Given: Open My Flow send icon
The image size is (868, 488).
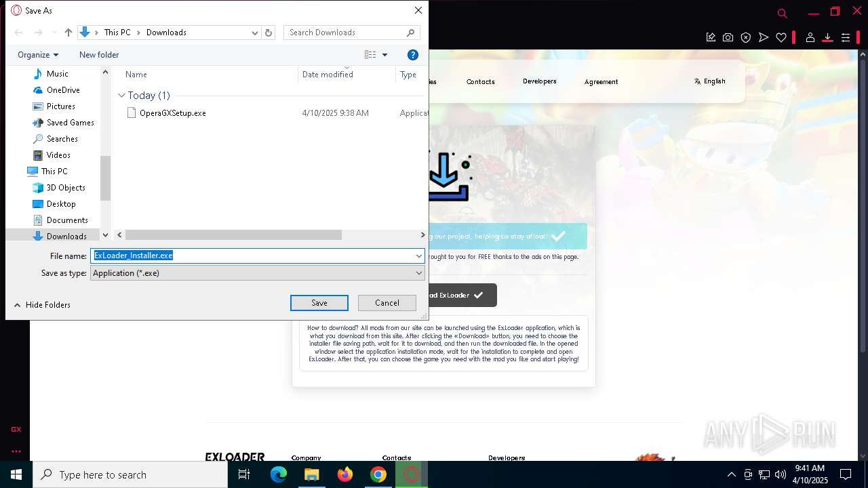Looking at the screenshot, I should [764, 38].
